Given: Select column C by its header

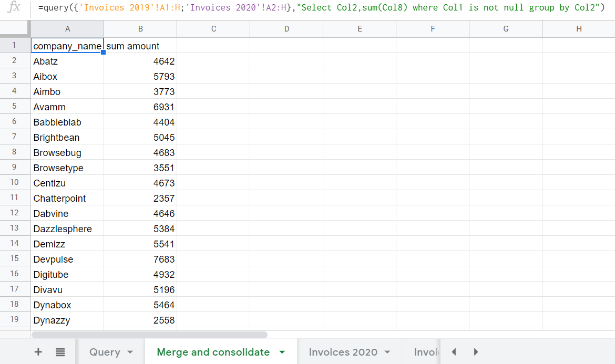Looking at the screenshot, I should pyautogui.click(x=213, y=29).
